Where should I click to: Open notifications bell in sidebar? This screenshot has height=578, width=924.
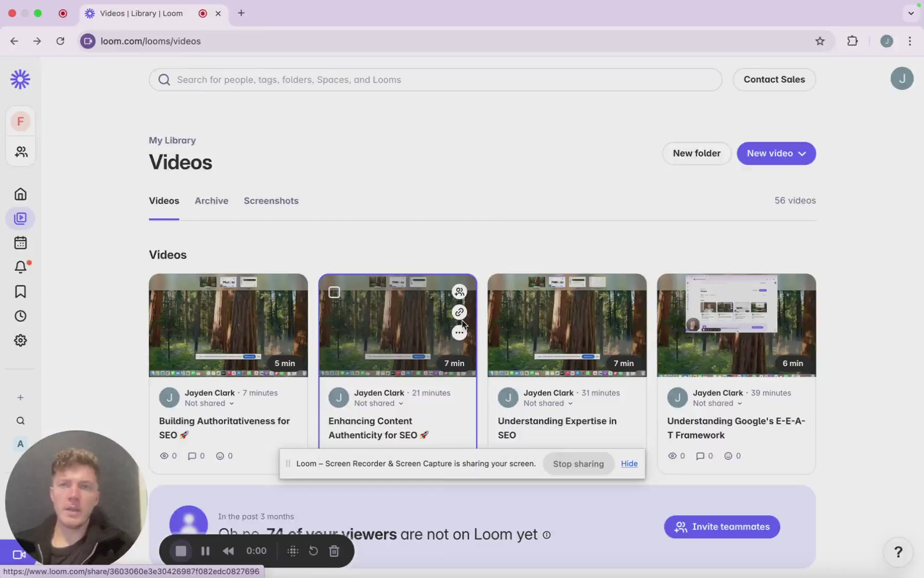coord(20,267)
